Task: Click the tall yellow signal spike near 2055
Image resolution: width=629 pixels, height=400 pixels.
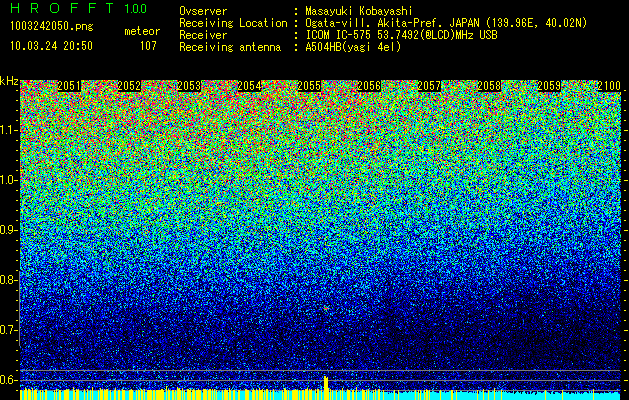Action: (x=326, y=388)
